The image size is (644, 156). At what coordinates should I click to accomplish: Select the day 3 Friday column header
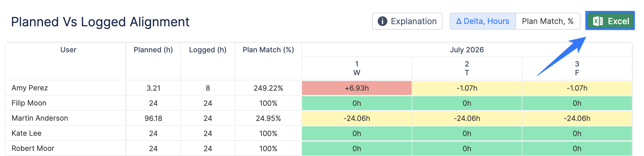coord(577,68)
